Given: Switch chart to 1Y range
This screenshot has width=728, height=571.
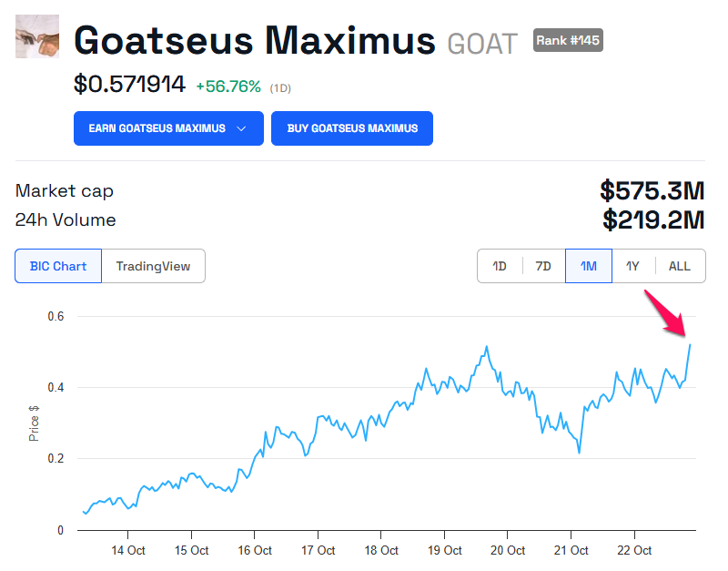Looking at the screenshot, I should coord(633,266).
